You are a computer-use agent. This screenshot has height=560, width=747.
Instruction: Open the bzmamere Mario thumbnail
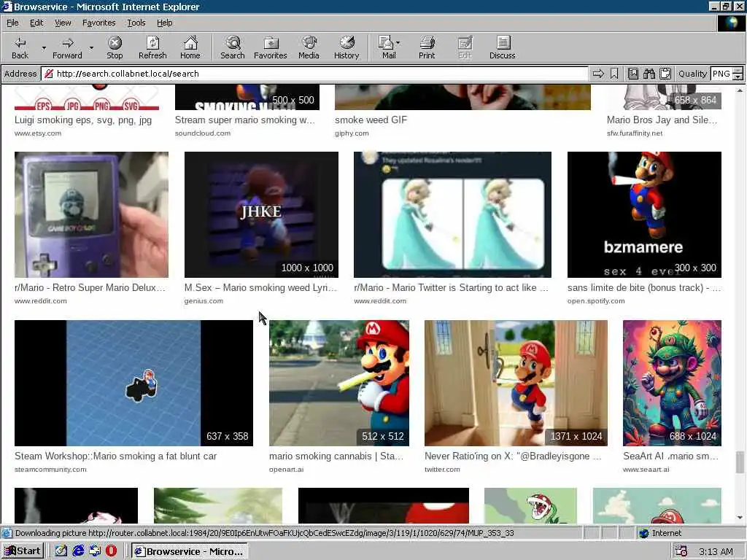pos(644,214)
